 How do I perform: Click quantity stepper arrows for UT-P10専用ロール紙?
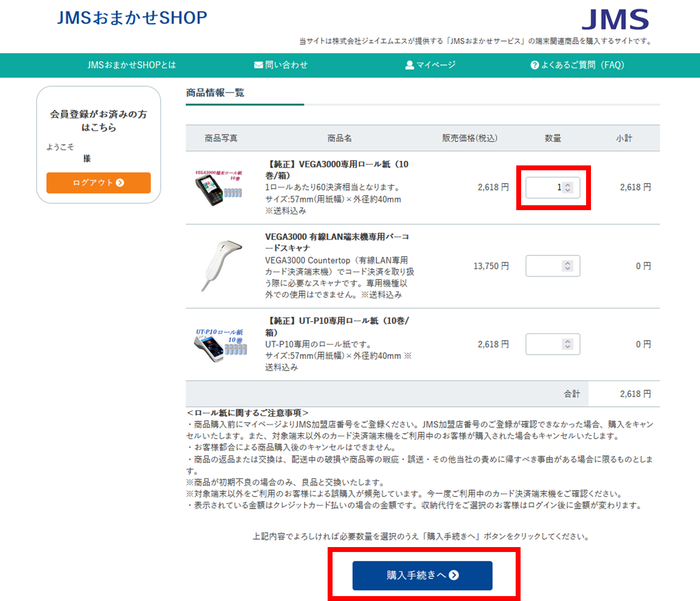tap(568, 344)
